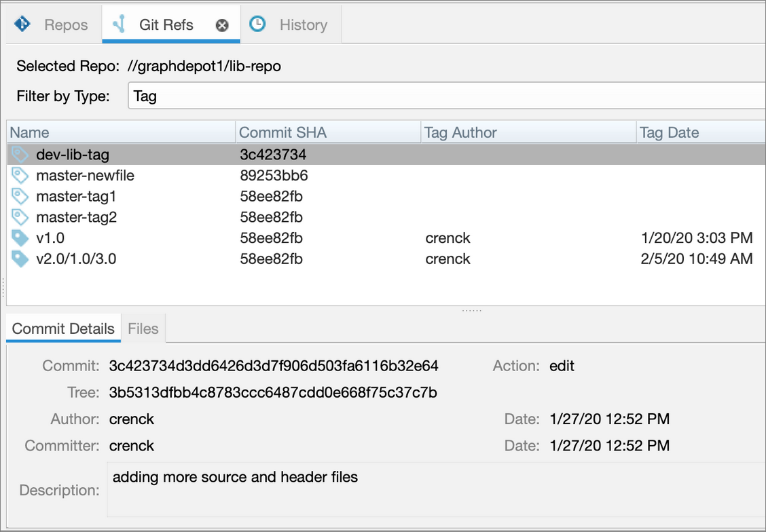Click the tag icon beside master-newfile
The width and height of the screenshot is (766, 532).
[x=20, y=176]
